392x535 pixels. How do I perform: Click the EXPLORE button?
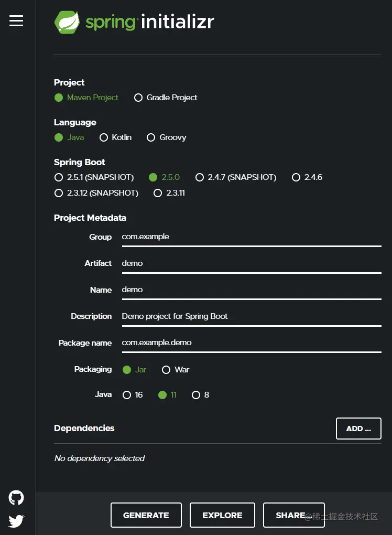pyautogui.click(x=222, y=515)
